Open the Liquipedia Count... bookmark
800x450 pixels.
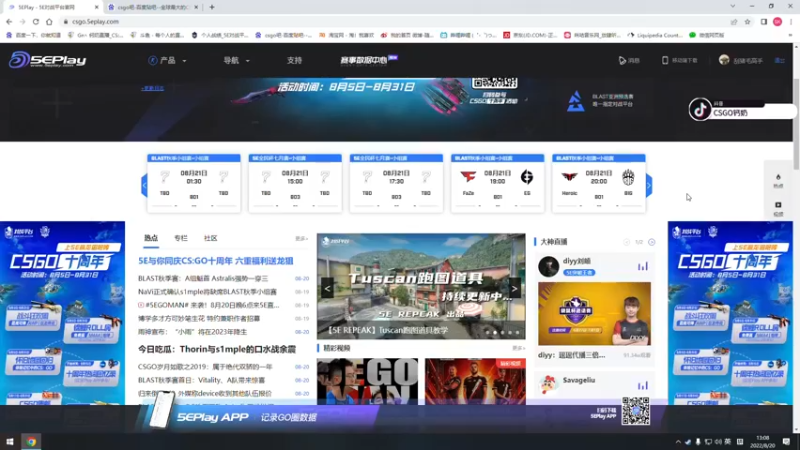tap(656, 35)
